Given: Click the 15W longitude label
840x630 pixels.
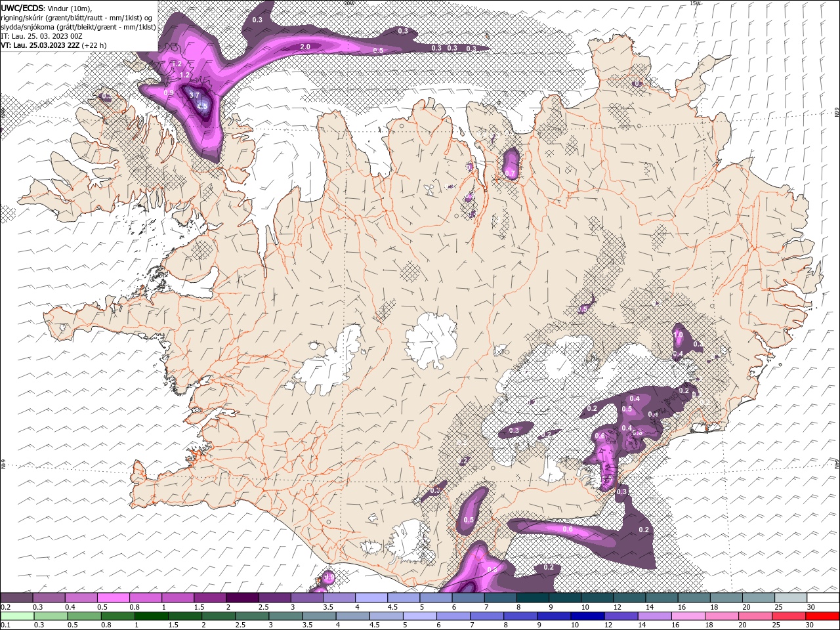Looking at the screenshot, I should [x=695, y=3].
